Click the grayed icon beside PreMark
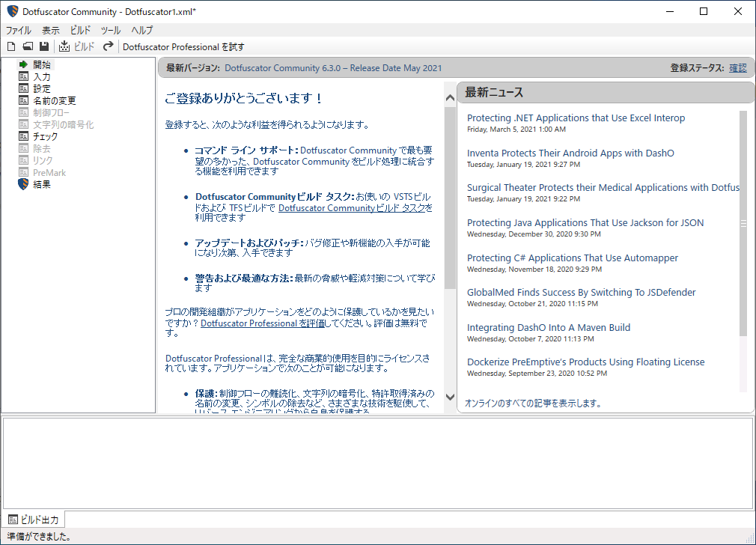 [x=23, y=172]
